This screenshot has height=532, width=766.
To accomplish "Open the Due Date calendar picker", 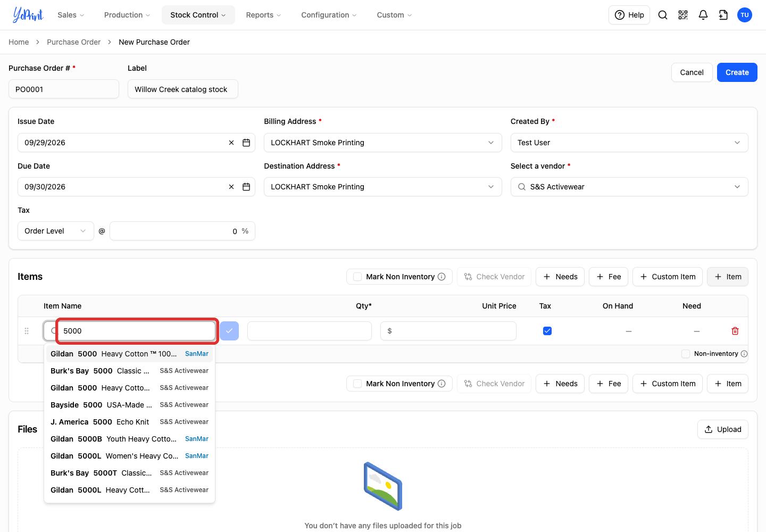I will point(246,187).
